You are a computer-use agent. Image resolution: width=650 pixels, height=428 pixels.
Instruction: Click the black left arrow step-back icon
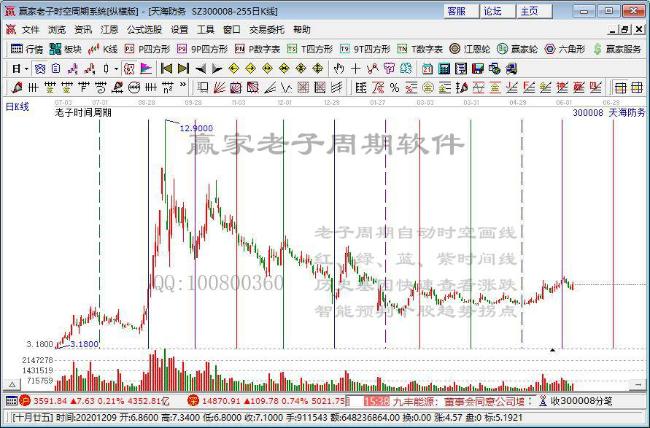click(201, 68)
